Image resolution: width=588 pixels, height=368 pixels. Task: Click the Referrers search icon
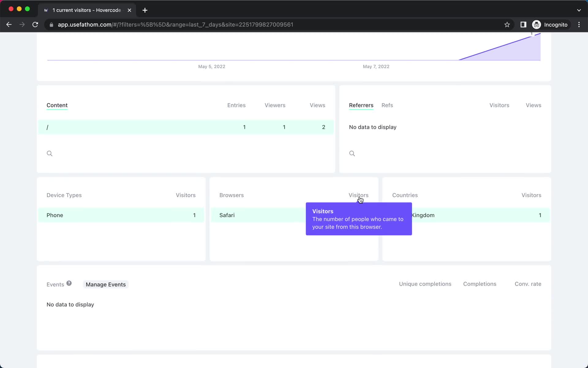click(352, 153)
